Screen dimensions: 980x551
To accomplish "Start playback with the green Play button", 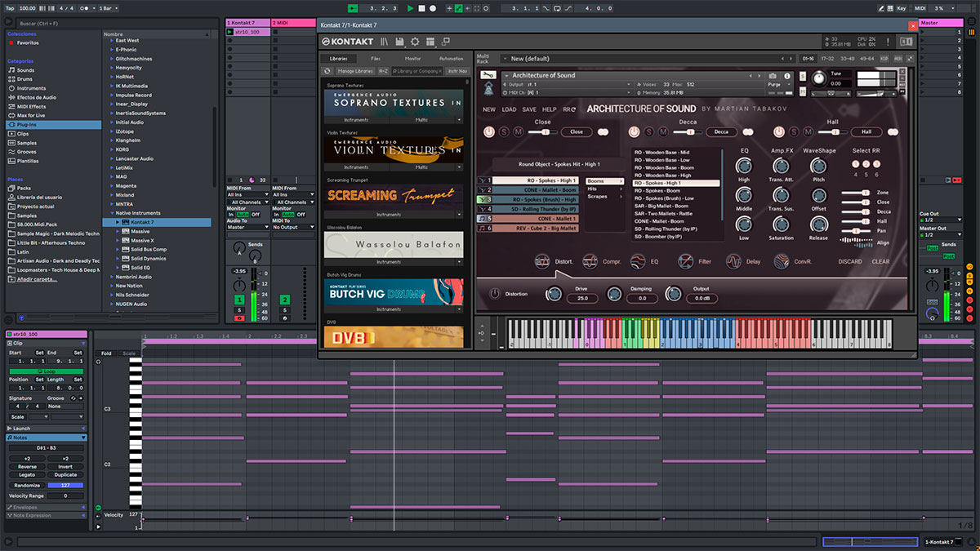I will click(410, 8).
